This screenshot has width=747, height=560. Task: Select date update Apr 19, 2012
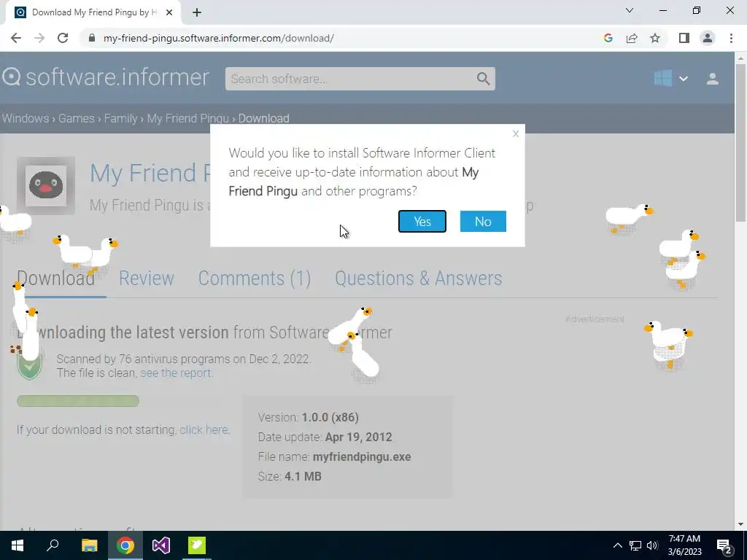[x=359, y=437]
